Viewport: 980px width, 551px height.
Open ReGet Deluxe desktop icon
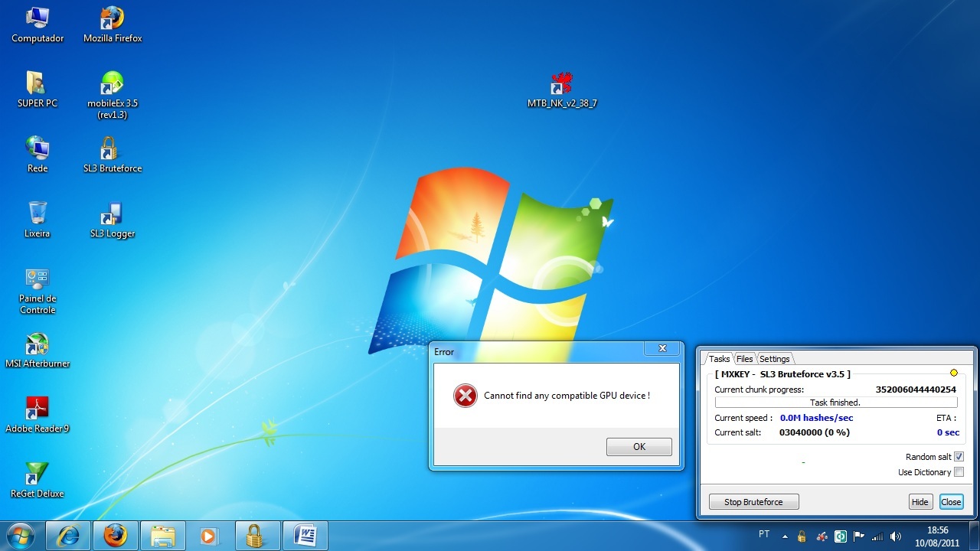pos(37,474)
